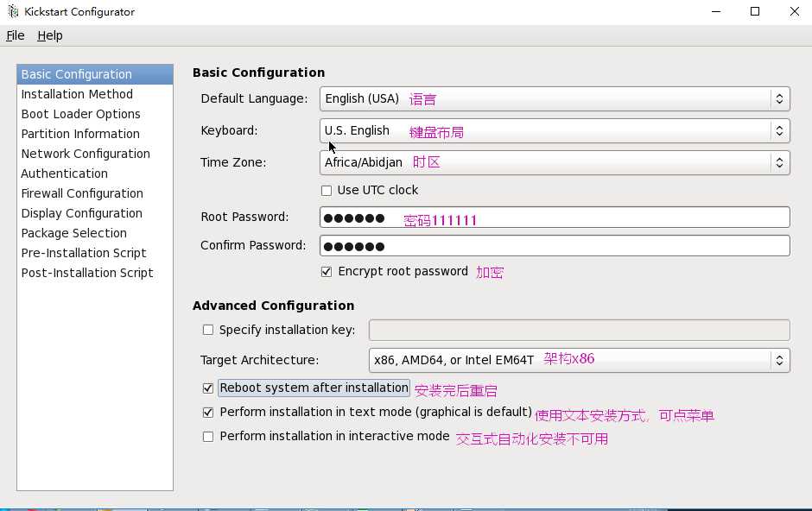The width and height of the screenshot is (812, 511).
Task: Click the Root Password field
Action: pyautogui.click(x=555, y=218)
